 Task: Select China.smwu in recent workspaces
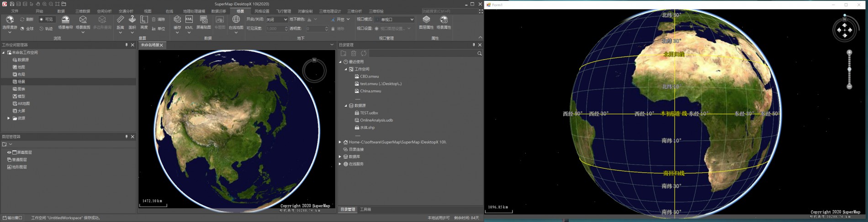pos(370,91)
